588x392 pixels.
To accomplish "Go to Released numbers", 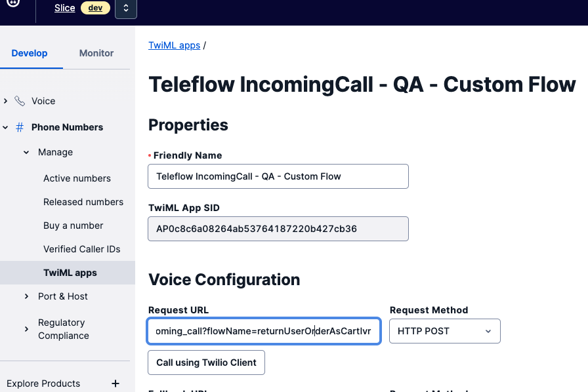I will 83,202.
